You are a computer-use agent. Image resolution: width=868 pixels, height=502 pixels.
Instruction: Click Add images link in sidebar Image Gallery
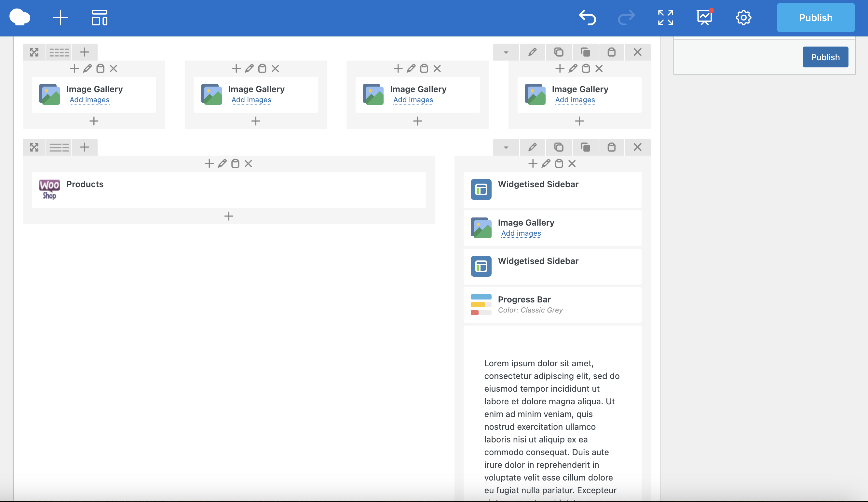click(x=521, y=233)
